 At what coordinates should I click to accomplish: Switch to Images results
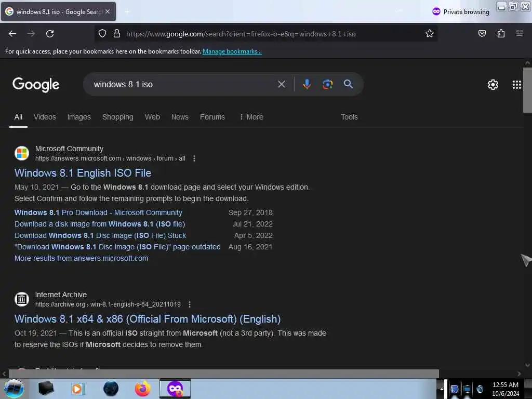tap(79, 117)
